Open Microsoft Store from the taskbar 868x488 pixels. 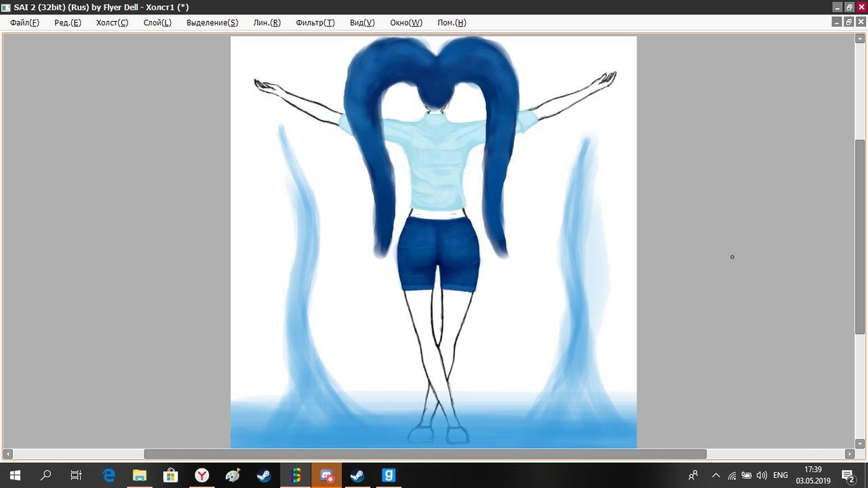click(171, 475)
